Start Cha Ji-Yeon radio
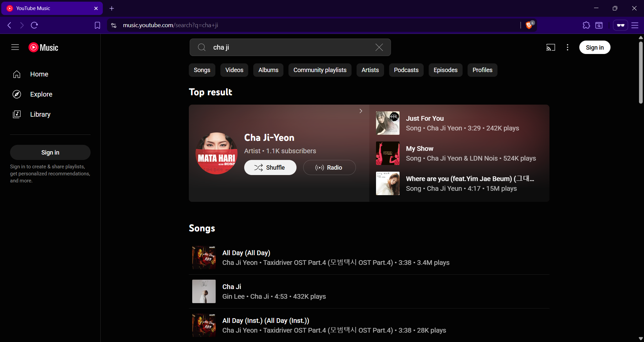This screenshot has width=644, height=342. click(329, 167)
